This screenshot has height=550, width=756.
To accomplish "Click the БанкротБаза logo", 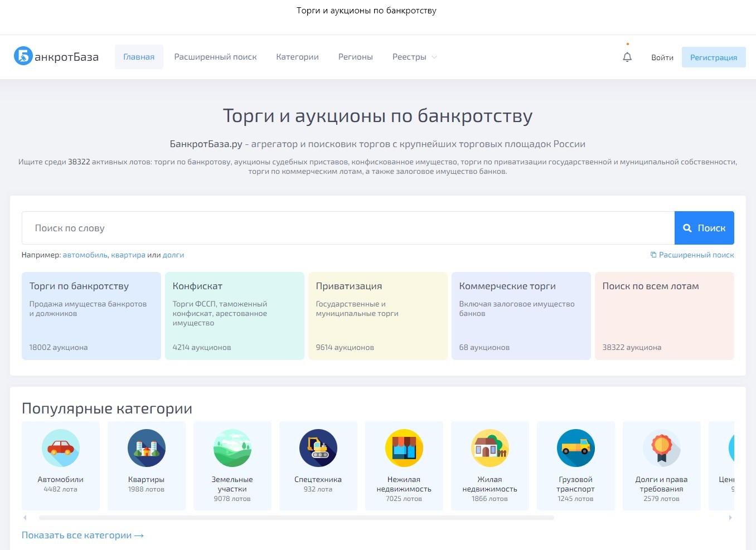I will tap(56, 56).
